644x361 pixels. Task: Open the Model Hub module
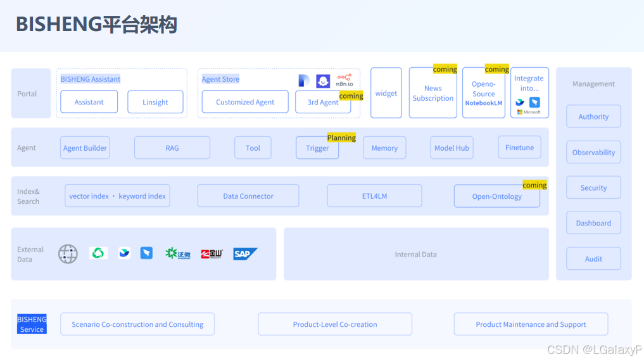click(x=451, y=148)
